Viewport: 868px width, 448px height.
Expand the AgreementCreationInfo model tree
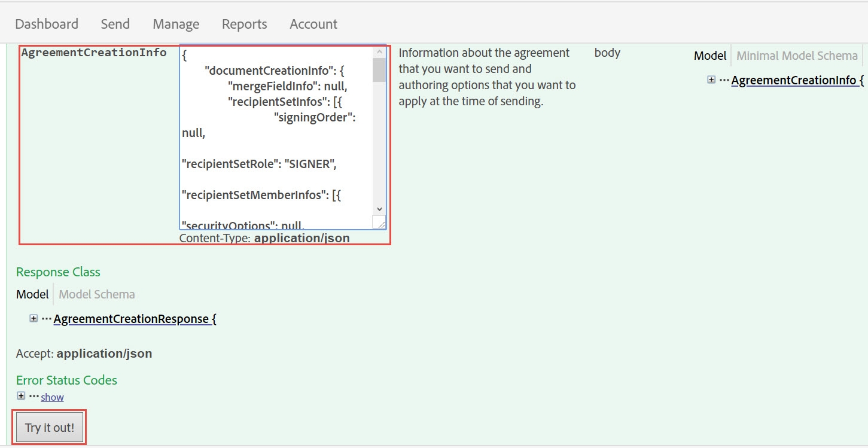711,78
